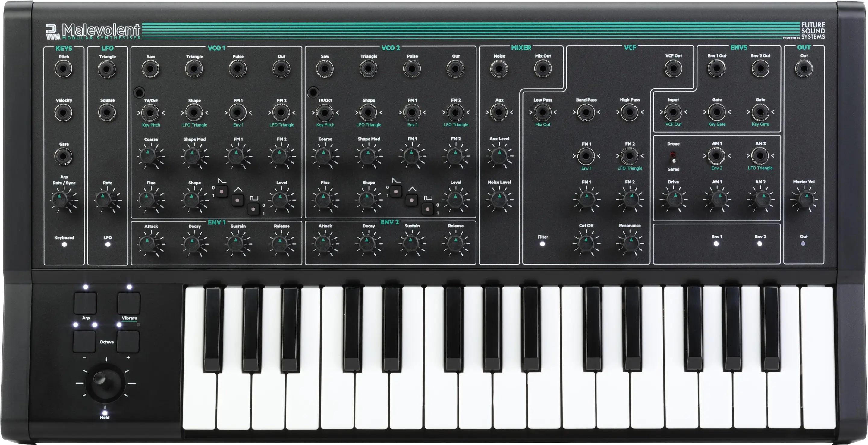Flip the Drone / Gated switch

click(673, 157)
